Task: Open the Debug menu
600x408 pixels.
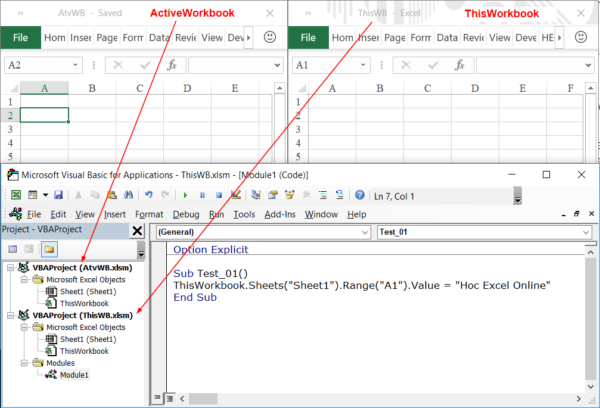Action: [186, 214]
